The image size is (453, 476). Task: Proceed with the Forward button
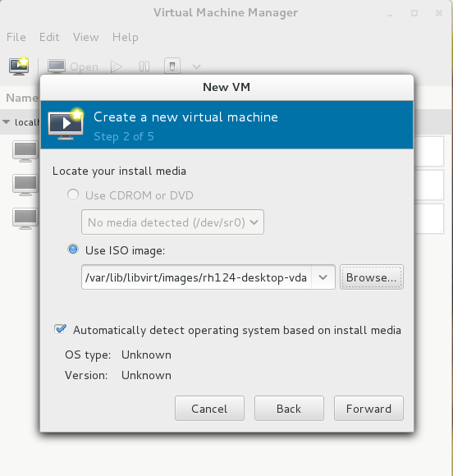coord(368,409)
